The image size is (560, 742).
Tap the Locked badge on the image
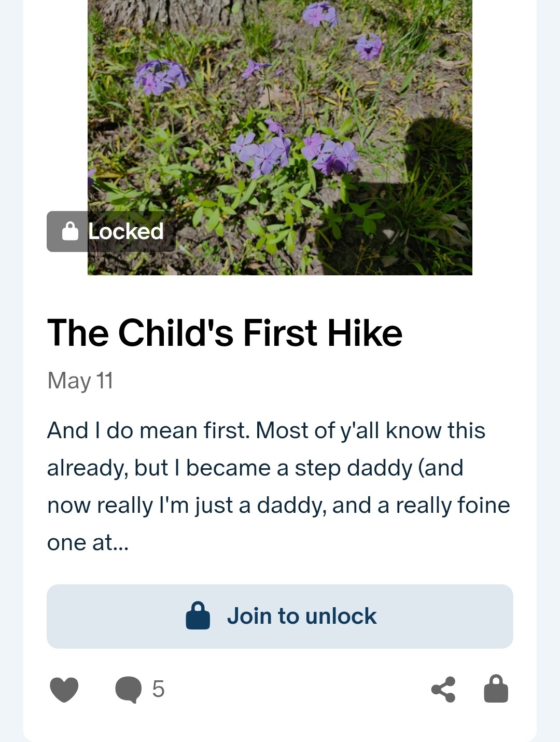pyautogui.click(x=111, y=231)
